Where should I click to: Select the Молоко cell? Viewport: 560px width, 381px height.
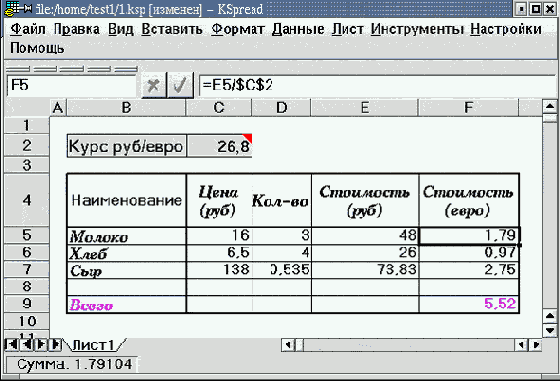126,236
